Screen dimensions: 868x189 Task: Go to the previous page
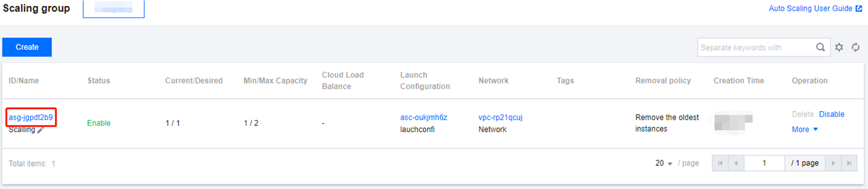736,163
